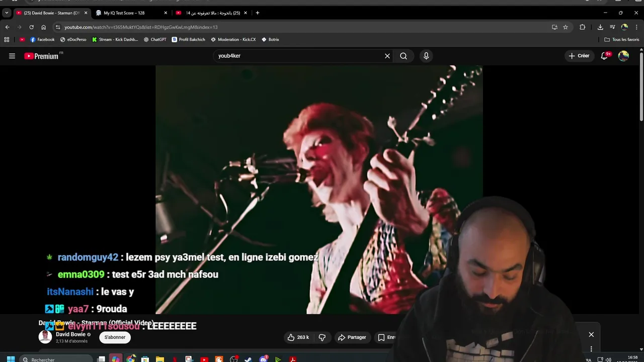Open the David Bowie channel name
This screenshot has height=362, width=644.
point(70,334)
